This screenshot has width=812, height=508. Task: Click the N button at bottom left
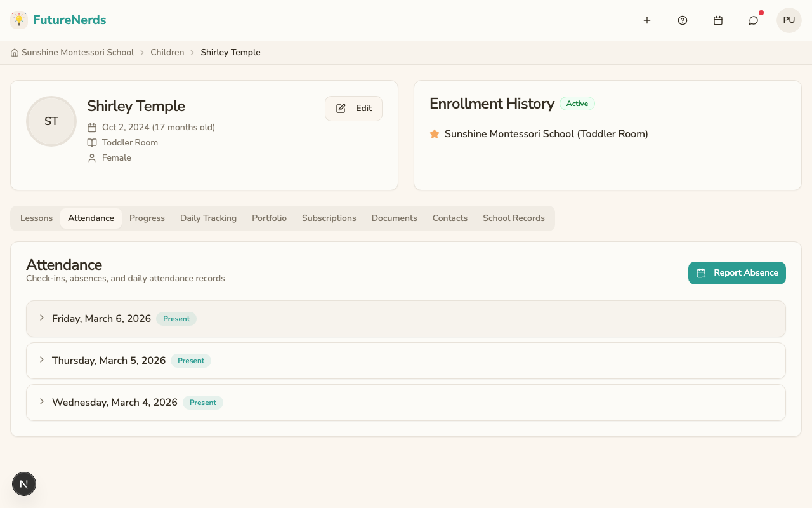pos(24,484)
